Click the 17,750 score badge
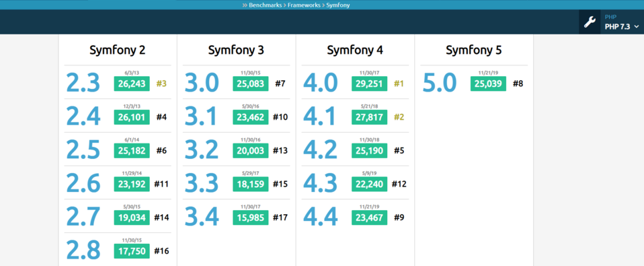Image resolution: width=644 pixels, height=266 pixels. pos(132,251)
